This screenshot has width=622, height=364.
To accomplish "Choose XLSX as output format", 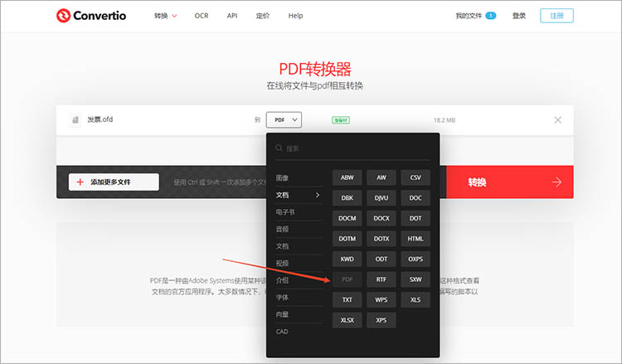I will click(347, 320).
